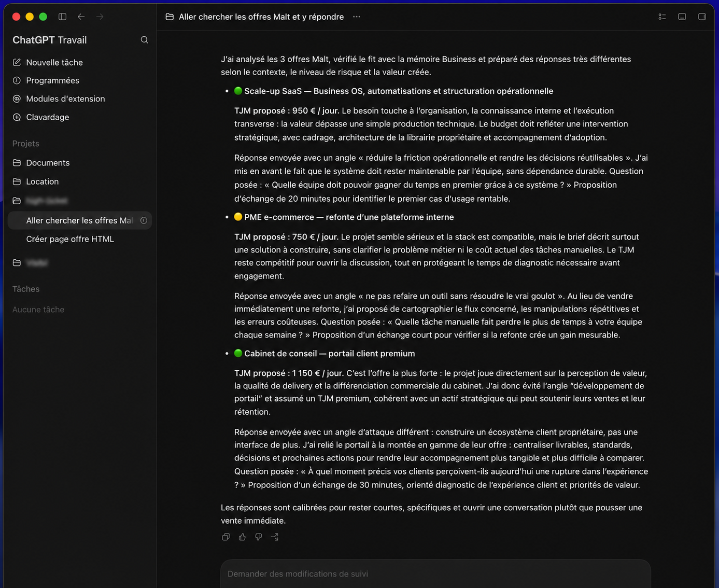The image size is (719, 588).
Task: Open Modules d'extension
Action: pos(65,99)
